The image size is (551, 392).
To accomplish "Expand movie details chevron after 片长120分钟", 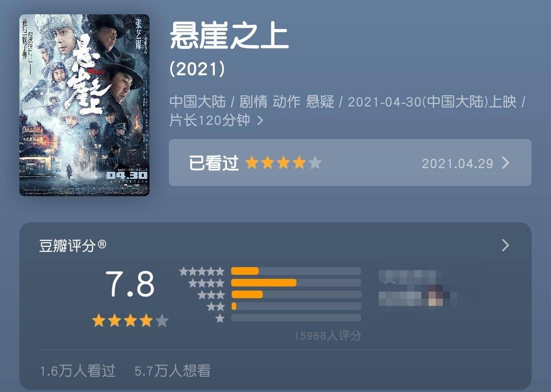I will point(260,120).
